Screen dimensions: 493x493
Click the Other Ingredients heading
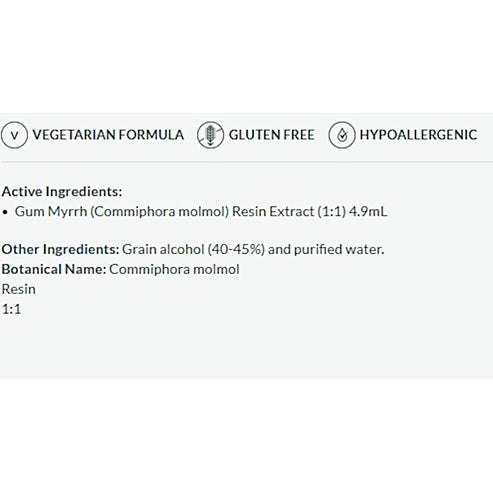pos(60,249)
